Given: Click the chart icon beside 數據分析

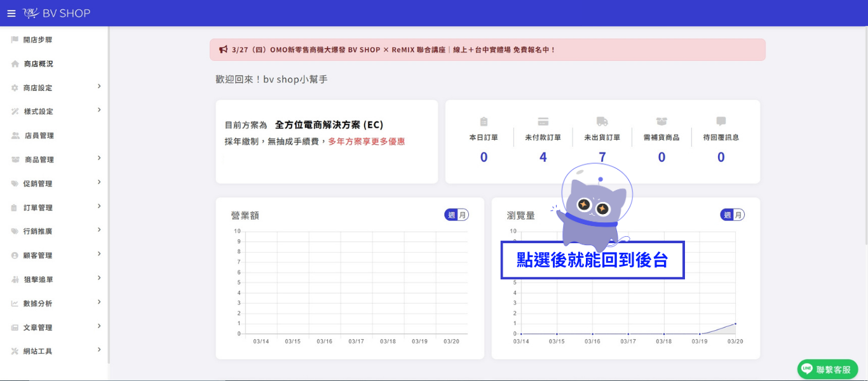Looking at the screenshot, I should pyautogui.click(x=15, y=304).
